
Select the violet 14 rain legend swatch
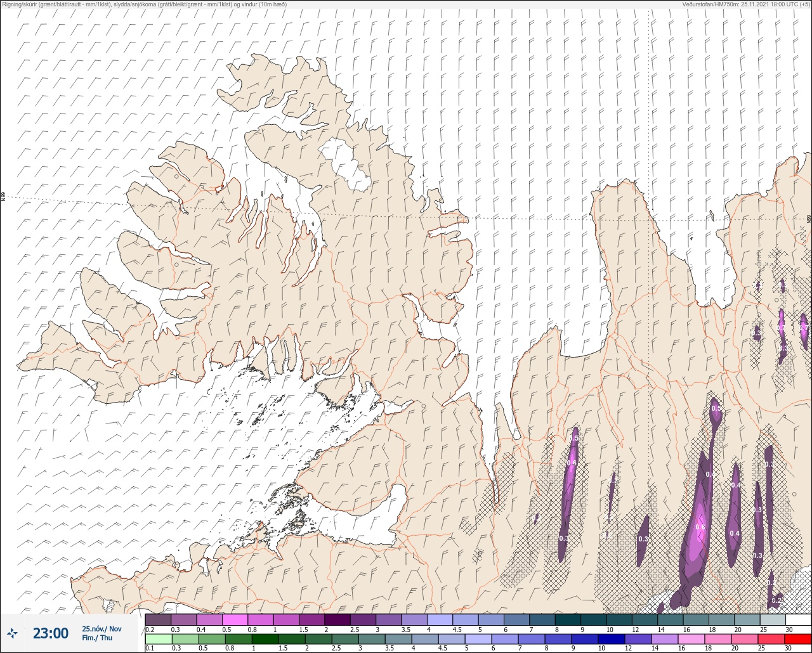point(665,639)
